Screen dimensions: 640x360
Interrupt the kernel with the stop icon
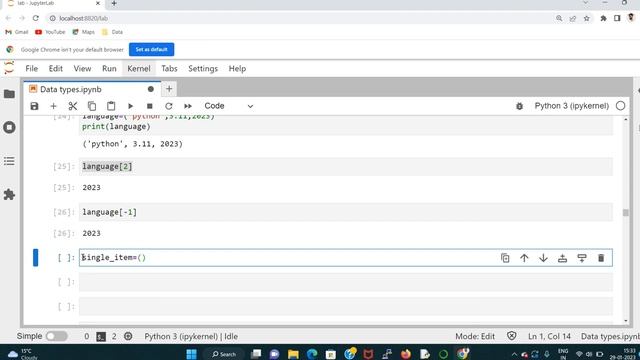(149, 106)
